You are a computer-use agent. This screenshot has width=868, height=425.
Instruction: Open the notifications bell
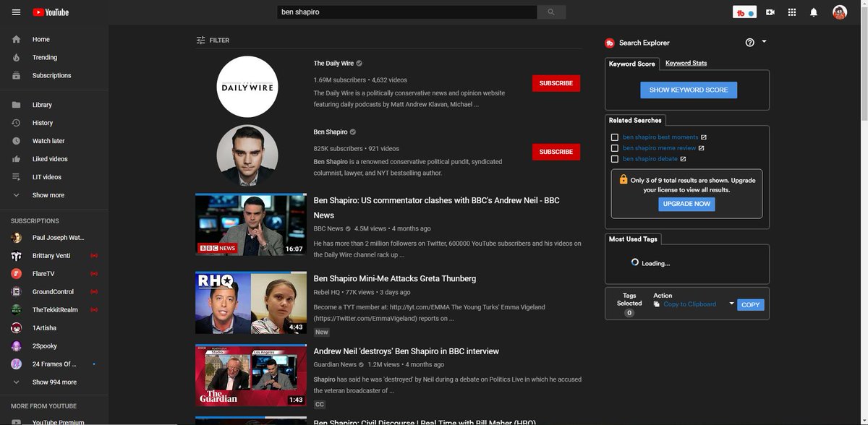point(814,12)
